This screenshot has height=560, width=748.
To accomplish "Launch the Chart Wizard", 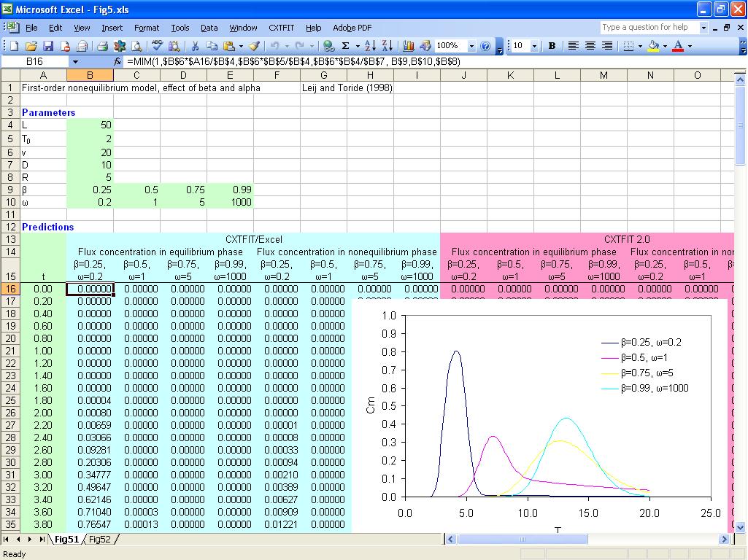I will (x=408, y=46).
